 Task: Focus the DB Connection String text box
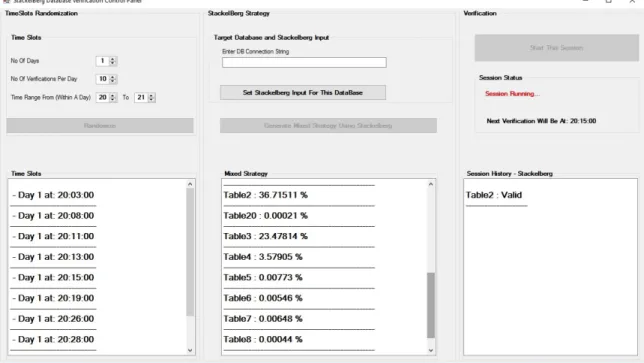(x=304, y=62)
